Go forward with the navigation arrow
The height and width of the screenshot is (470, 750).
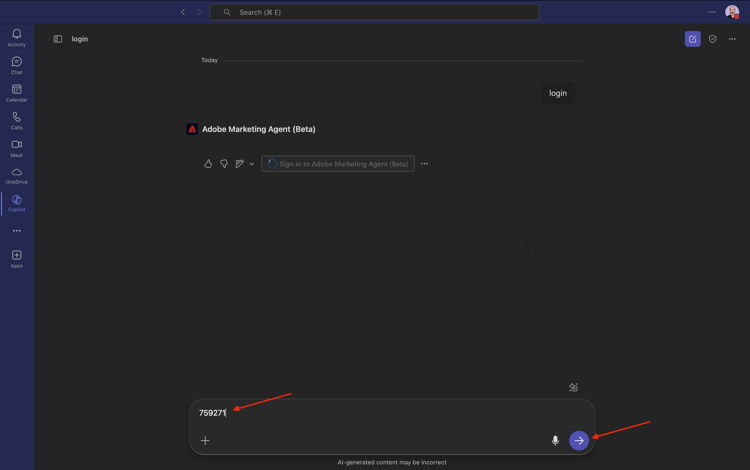click(199, 12)
